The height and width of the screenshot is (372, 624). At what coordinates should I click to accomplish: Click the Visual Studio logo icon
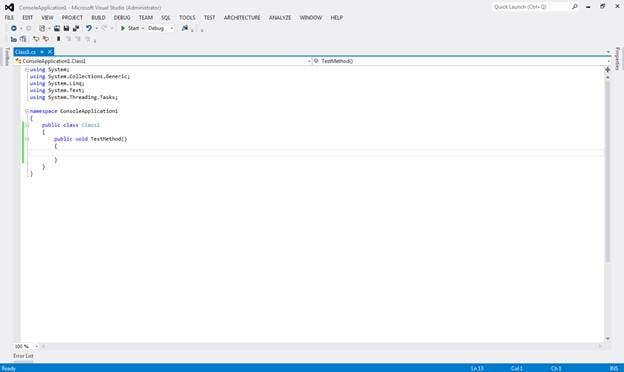point(9,8)
